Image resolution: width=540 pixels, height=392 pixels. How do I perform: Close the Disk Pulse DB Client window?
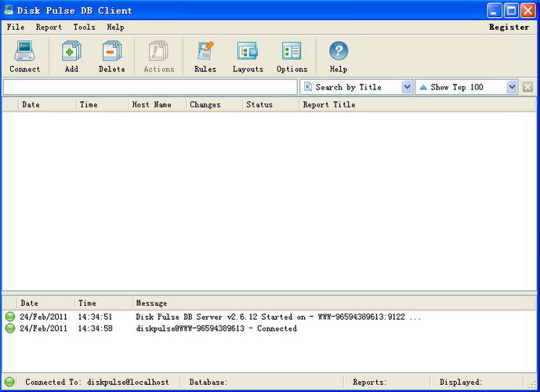[528, 10]
